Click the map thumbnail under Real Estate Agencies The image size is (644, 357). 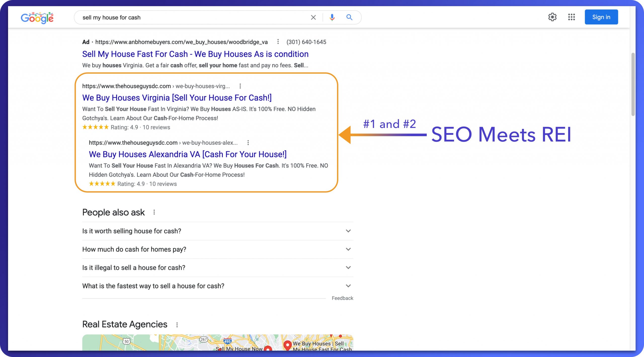(x=218, y=342)
